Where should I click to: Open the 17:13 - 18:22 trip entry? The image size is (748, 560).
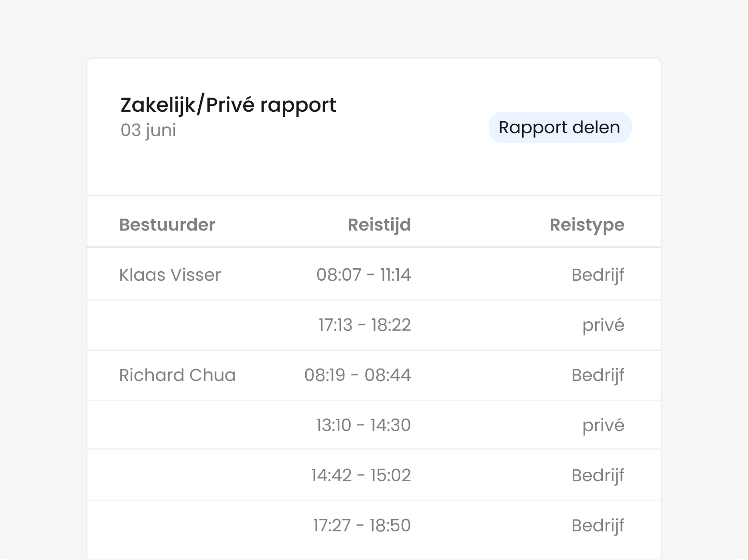coord(364,325)
